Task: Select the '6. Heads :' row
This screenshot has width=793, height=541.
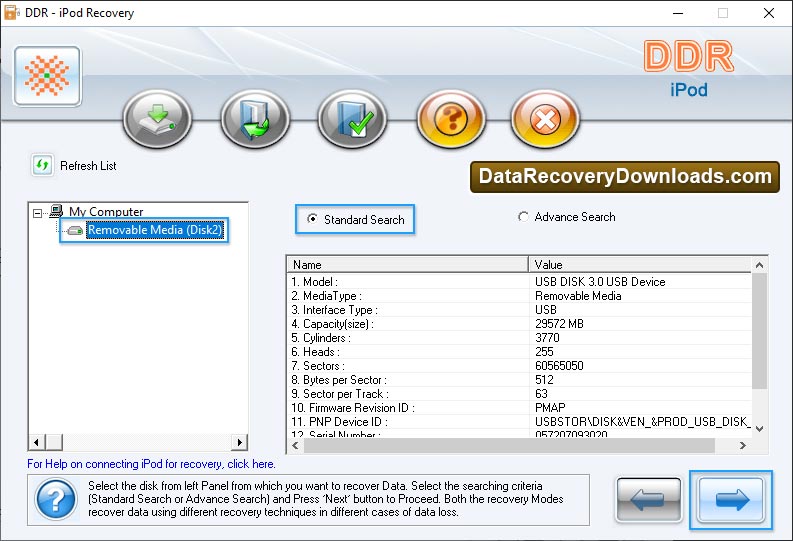Action: tap(519, 352)
